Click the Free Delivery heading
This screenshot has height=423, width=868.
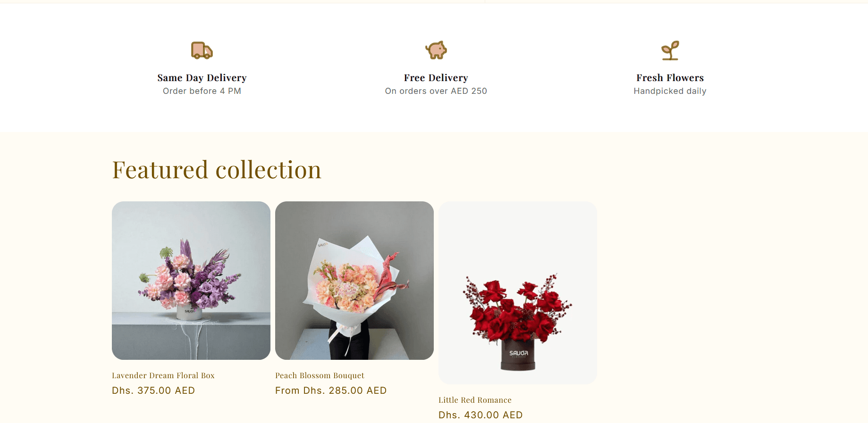click(436, 78)
